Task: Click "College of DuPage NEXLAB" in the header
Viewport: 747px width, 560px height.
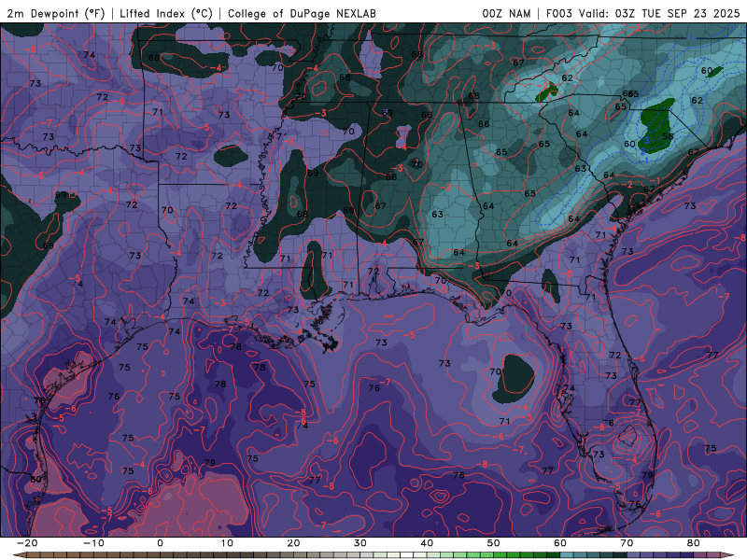Action: pos(302,13)
